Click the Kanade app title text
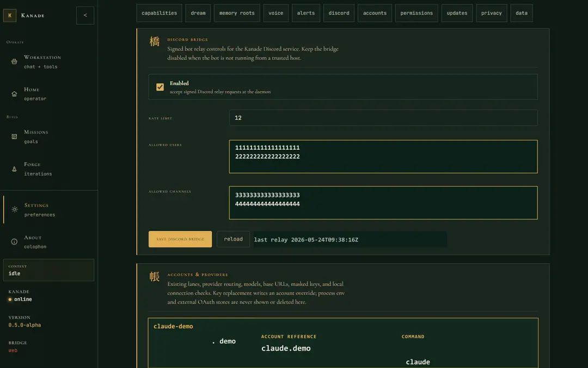 click(33, 15)
